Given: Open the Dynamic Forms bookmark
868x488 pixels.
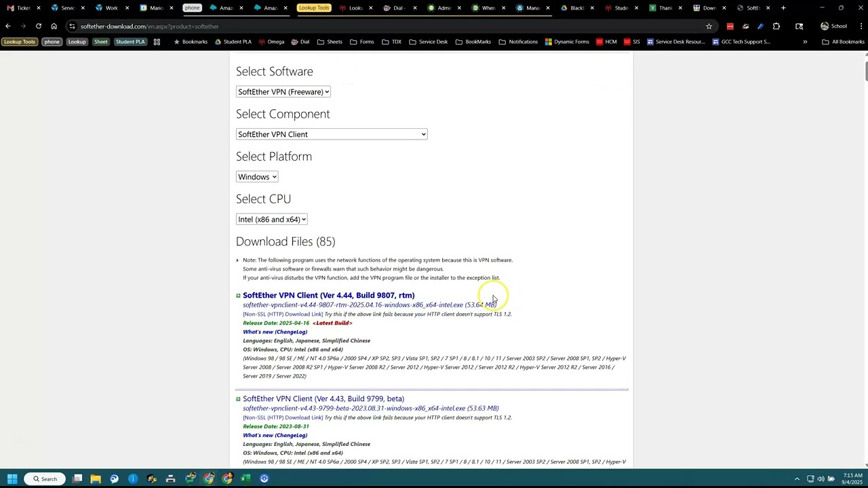Looking at the screenshot, I should coord(567,42).
